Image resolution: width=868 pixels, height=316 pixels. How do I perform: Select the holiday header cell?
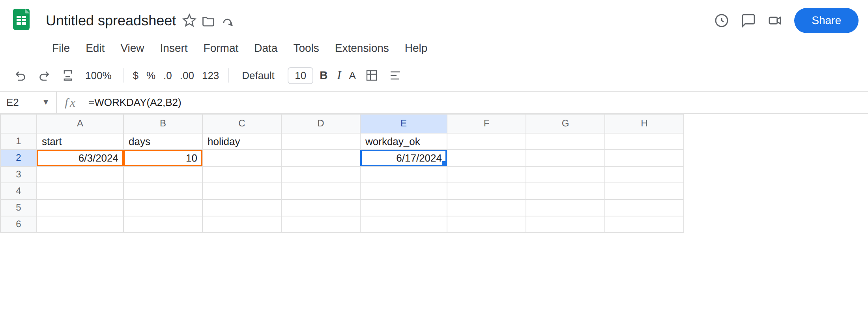[x=242, y=141]
